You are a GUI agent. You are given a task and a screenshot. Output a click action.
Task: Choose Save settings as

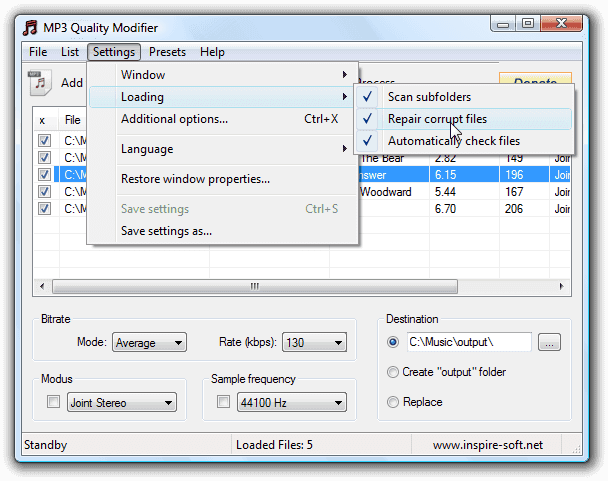pyautogui.click(x=223, y=231)
